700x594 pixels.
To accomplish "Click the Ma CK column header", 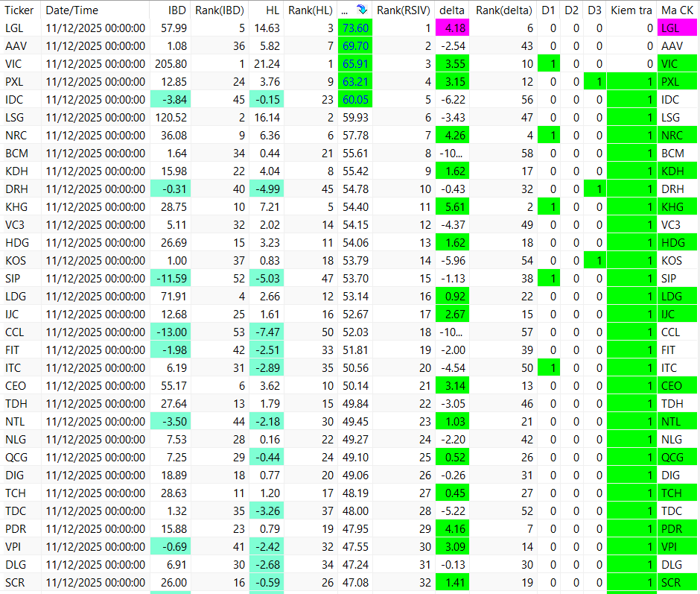I will pos(677,10).
